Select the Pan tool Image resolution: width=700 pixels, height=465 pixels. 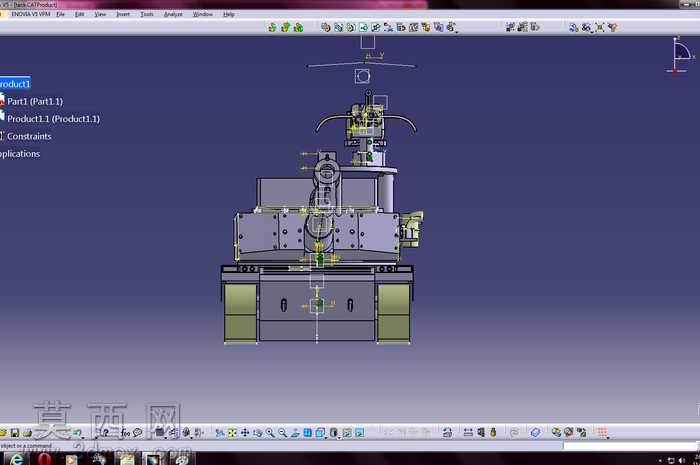point(245,432)
